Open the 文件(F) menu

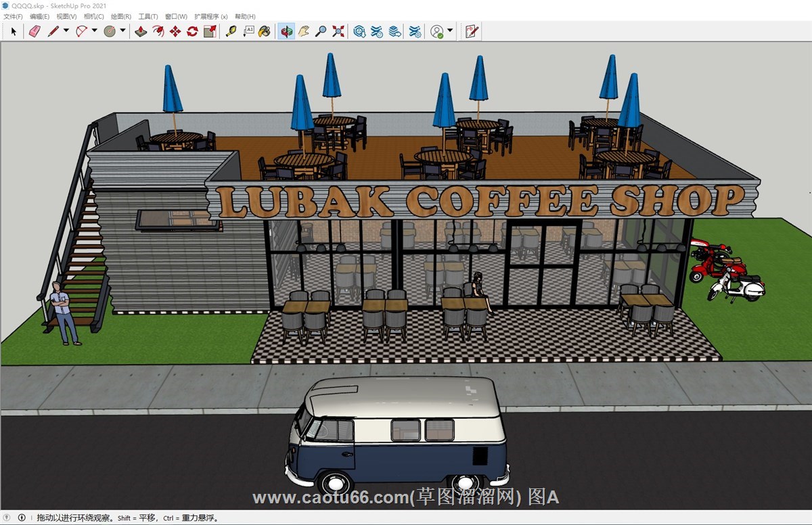(x=13, y=16)
